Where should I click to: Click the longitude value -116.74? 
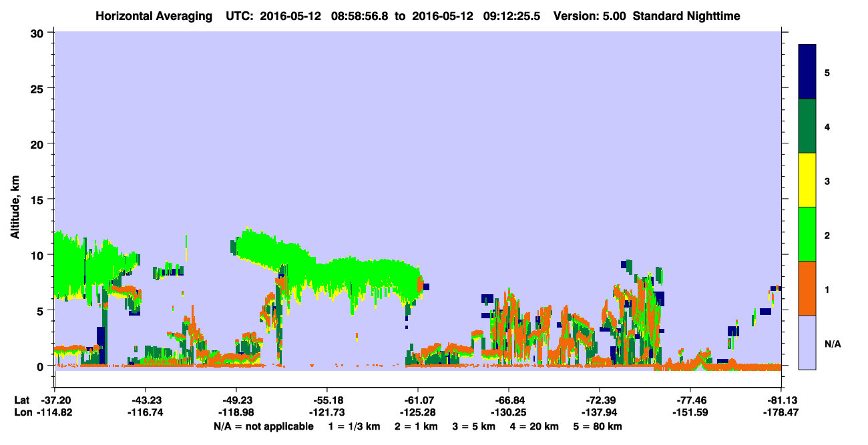[145, 412]
